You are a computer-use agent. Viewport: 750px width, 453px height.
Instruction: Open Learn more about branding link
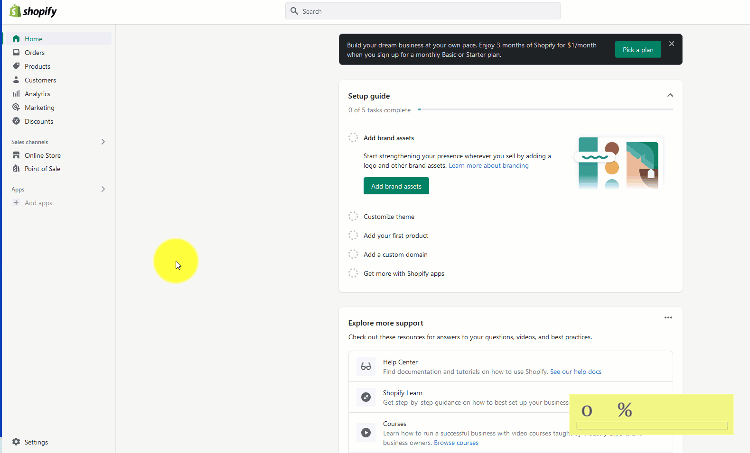click(488, 166)
